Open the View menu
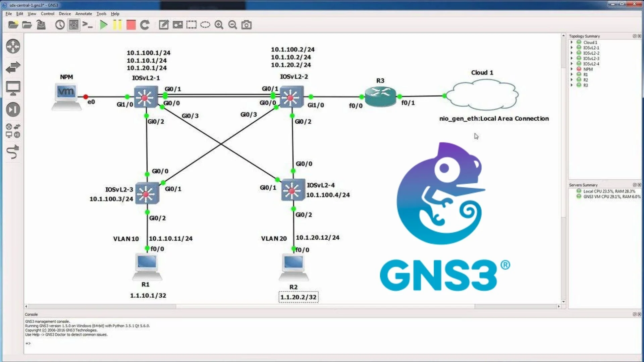This screenshot has width=644, height=362. [32, 14]
